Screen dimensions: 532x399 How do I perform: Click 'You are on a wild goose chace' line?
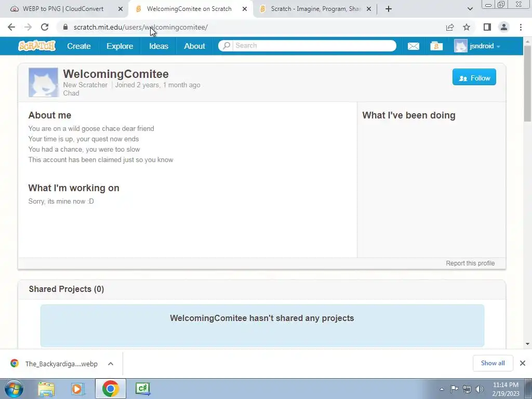tap(91, 129)
